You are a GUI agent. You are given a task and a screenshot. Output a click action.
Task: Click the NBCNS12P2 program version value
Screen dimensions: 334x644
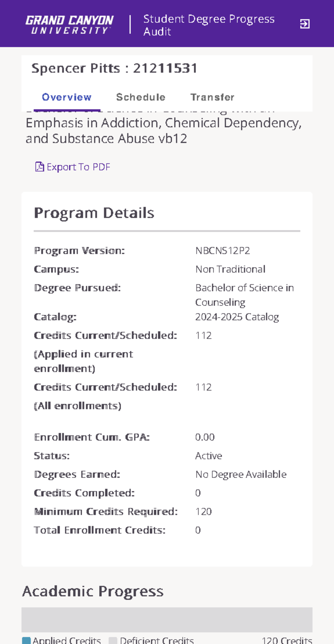(x=223, y=250)
